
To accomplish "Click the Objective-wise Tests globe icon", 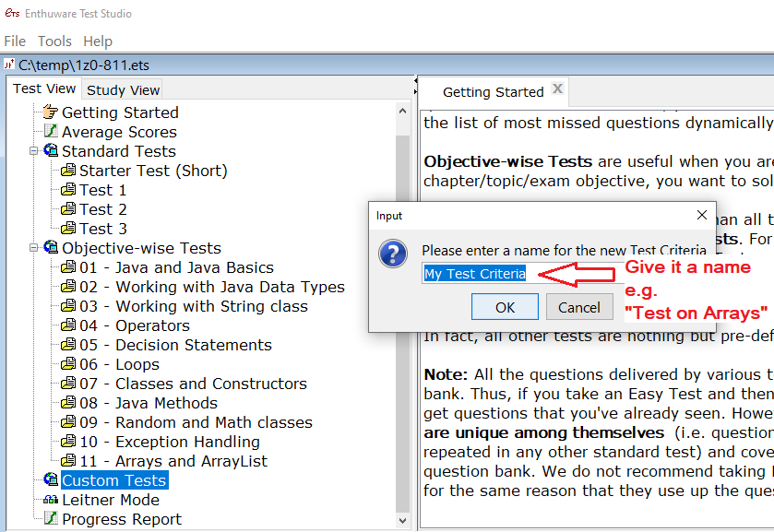I will 51,248.
